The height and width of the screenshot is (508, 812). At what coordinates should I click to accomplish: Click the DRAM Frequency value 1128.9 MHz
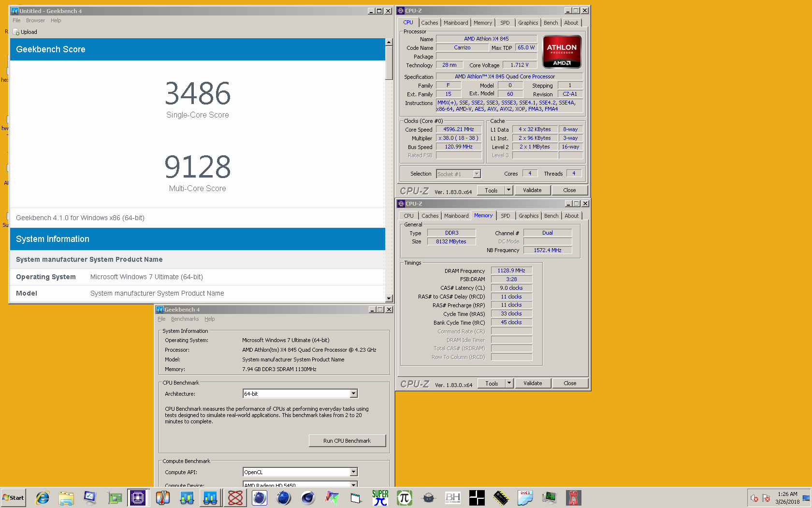[x=511, y=270]
